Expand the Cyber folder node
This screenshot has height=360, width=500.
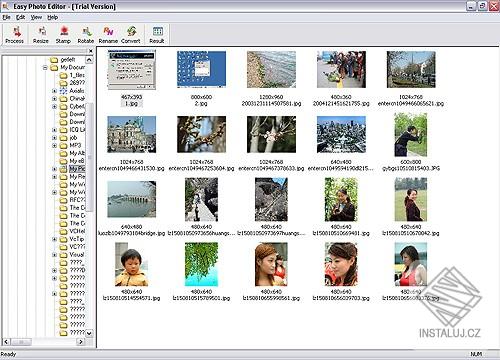pyautogui.click(x=55, y=107)
